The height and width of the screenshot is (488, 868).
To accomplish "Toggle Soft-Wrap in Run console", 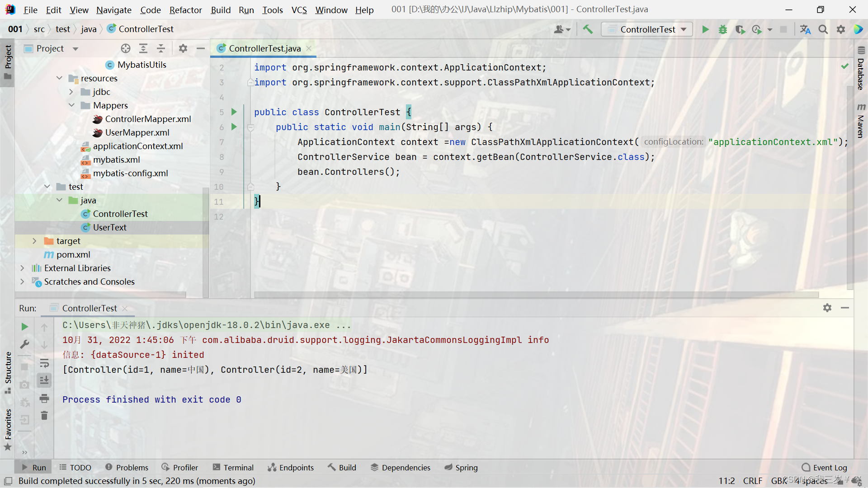I will [44, 363].
